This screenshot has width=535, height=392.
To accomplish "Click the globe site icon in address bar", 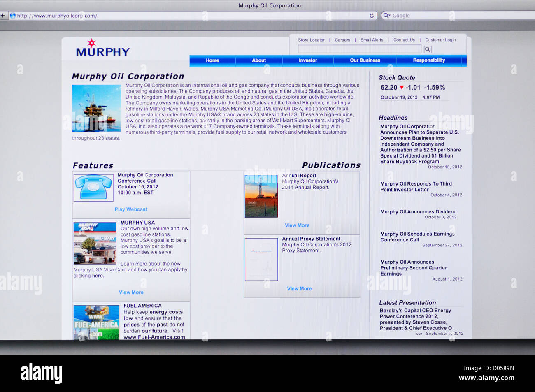I will pos(13,16).
